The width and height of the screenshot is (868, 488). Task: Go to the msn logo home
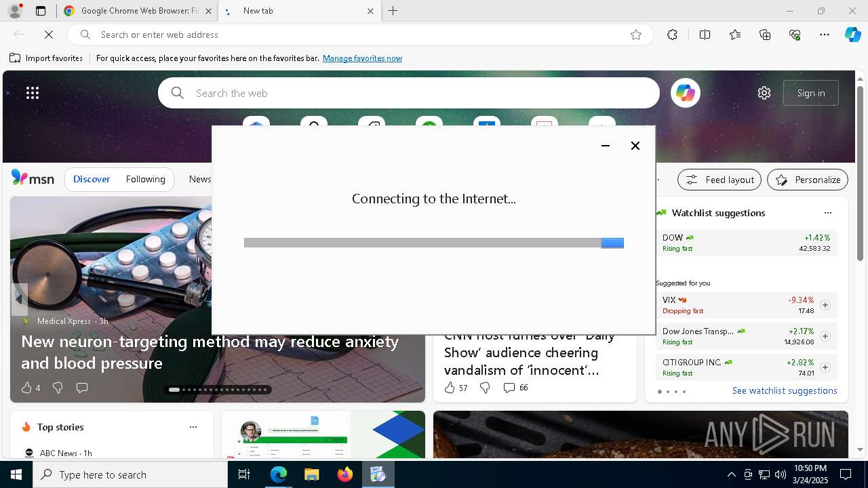(x=33, y=178)
